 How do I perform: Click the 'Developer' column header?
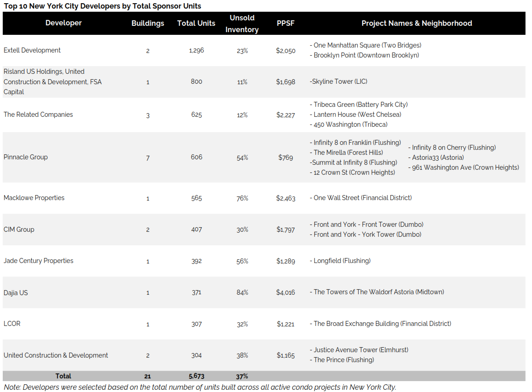(x=63, y=23)
